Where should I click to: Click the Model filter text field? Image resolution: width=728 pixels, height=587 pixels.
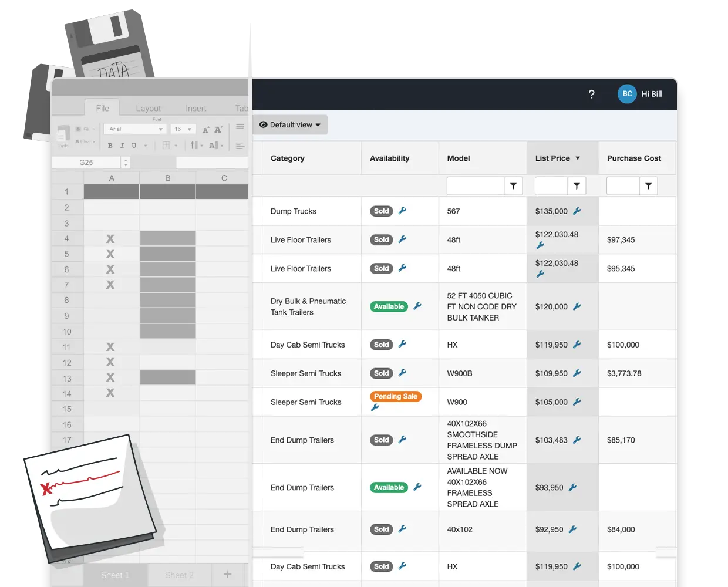[x=475, y=186]
